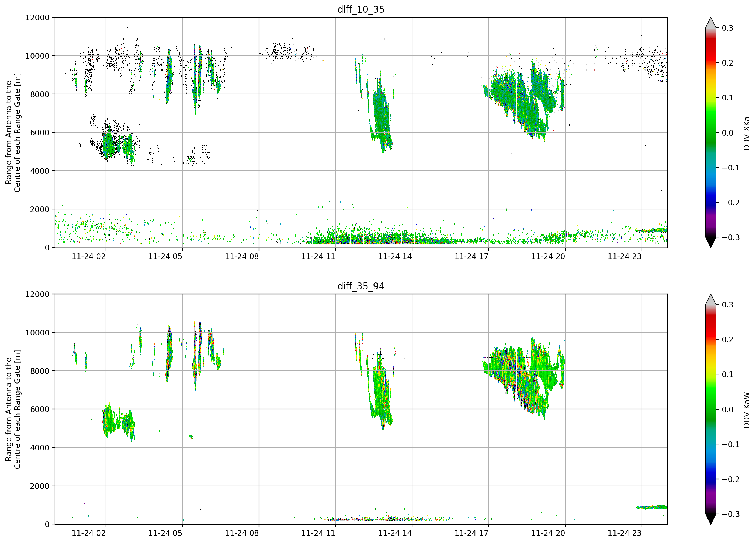Viewport: 756px width, 543px height.
Task: Click top plot's 12000 range tick label
Action: (x=37, y=18)
